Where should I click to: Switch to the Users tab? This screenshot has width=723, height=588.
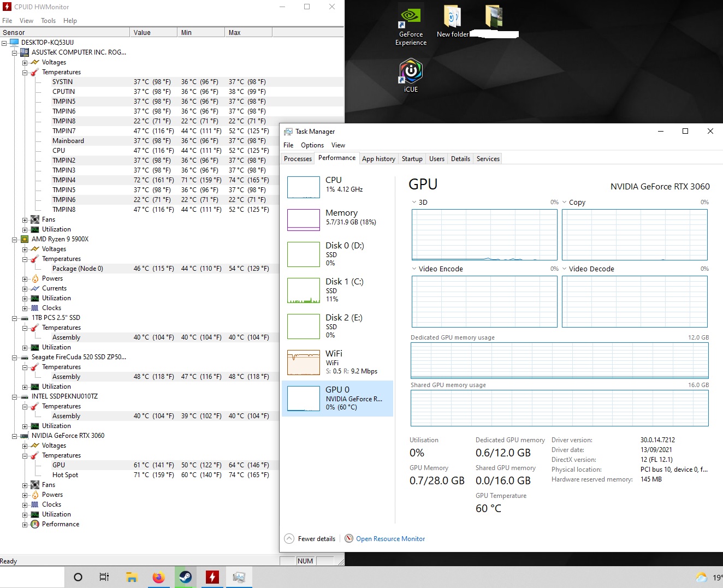tap(437, 159)
